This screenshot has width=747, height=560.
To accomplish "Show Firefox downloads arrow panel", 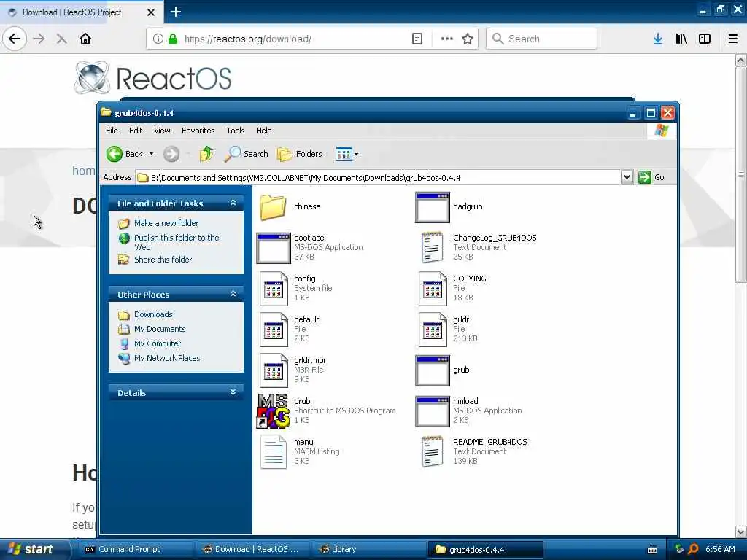I will pyautogui.click(x=658, y=39).
